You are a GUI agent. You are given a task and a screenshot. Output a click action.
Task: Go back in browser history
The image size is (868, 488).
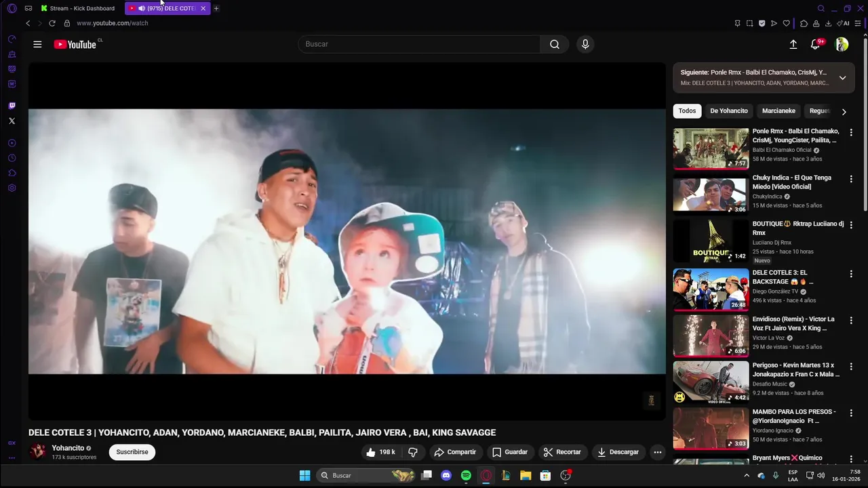click(28, 23)
